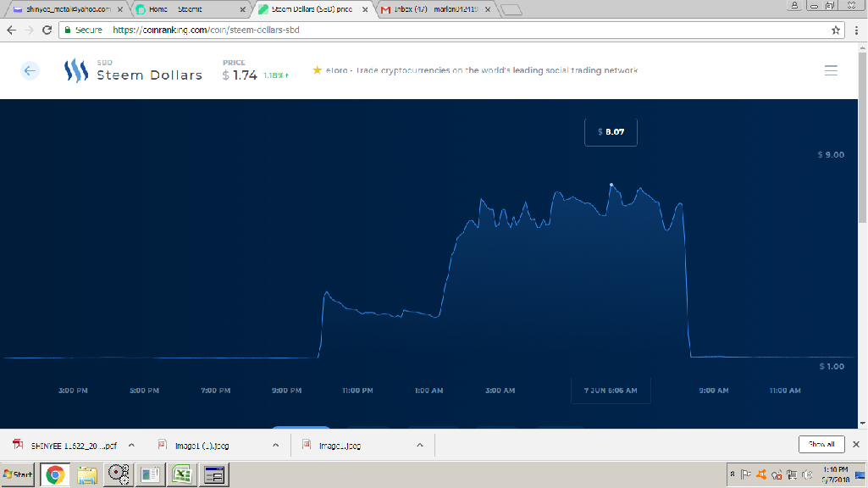Click the orange antivirus tray icon
The width and height of the screenshot is (868, 488).
(761, 474)
